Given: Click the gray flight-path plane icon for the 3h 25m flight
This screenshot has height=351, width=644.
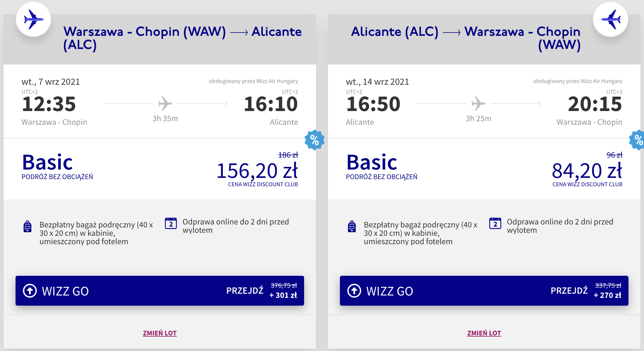Looking at the screenshot, I should (x=478, y=104).
